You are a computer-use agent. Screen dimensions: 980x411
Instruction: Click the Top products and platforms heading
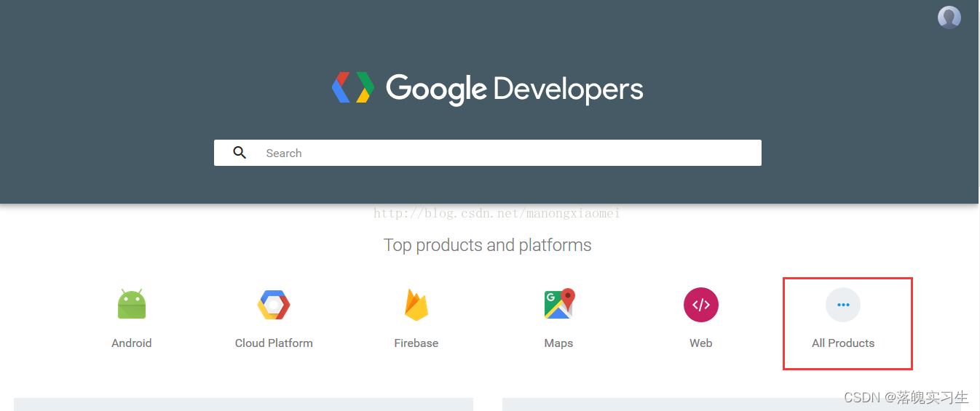pyautogui.click(x=487, y=245)
